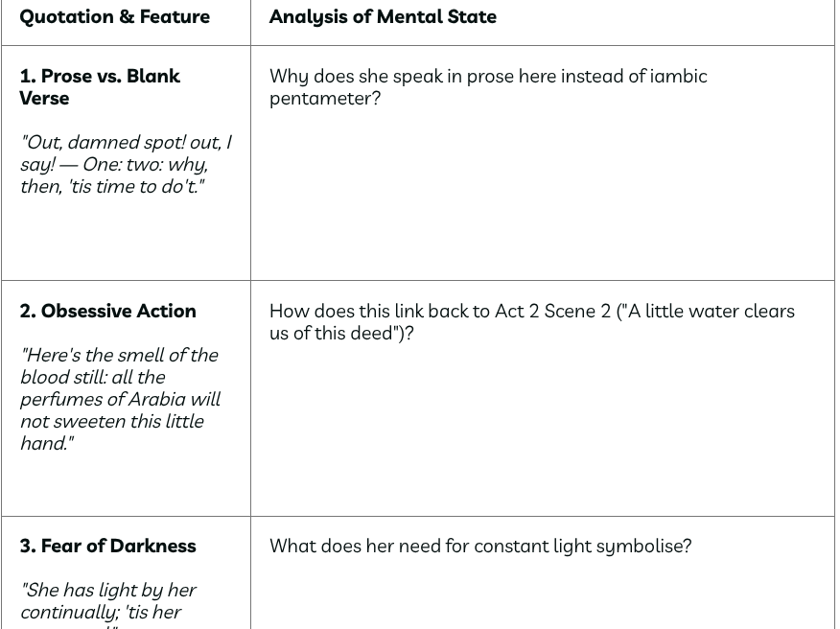
Task: Click empty space below "Out, damned spot" quotation
Action: [125, 240]
